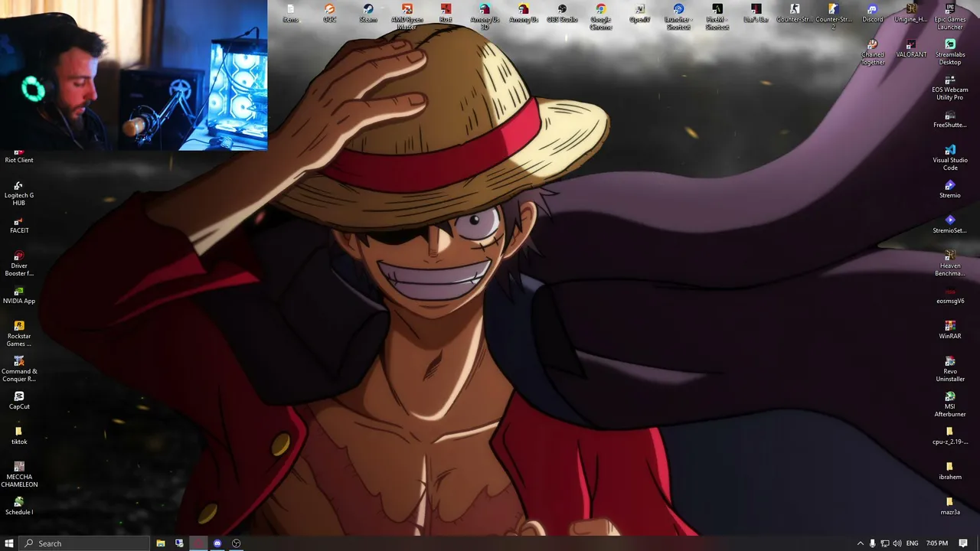This screenshot has height=551, width=980.
Task: Select the Epic Games Launcher shortcut
Action: point(950,17)
